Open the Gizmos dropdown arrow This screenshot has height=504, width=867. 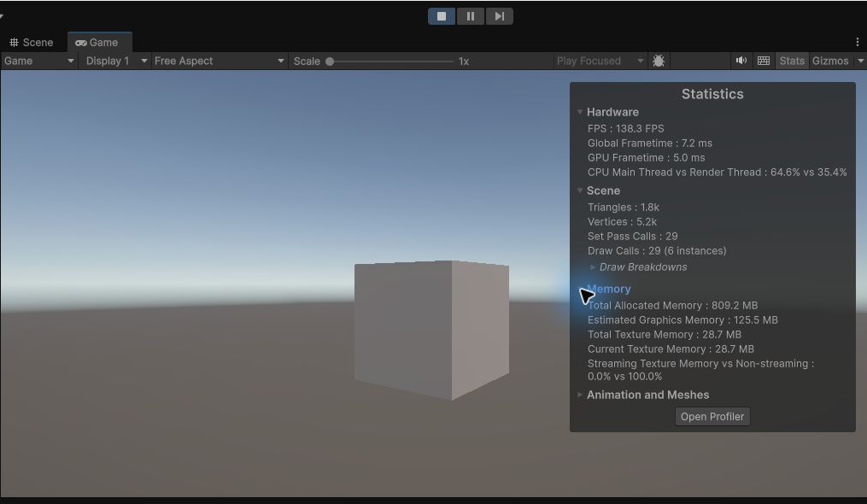pos(860,61)
